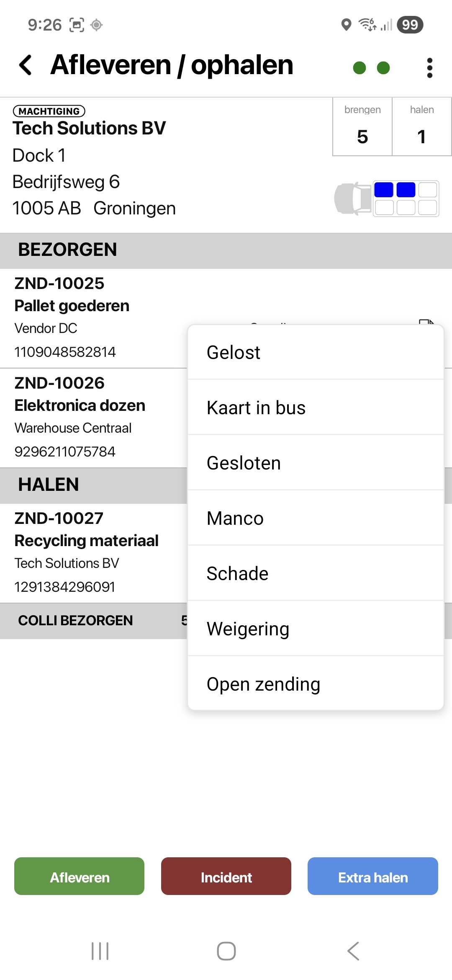The height and width of the screenshot is (980, 452).
Task: Collapse the HALEN section header
Action: 48,485
